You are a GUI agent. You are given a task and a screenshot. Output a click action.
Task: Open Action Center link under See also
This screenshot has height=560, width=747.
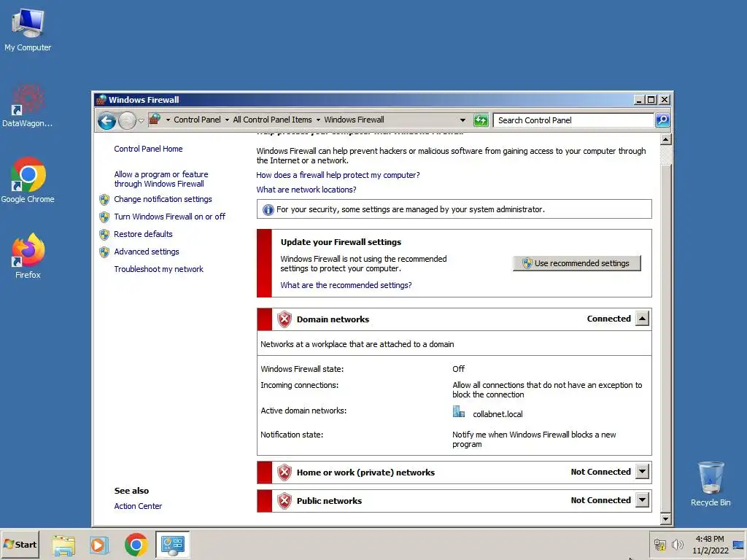tap(138, 506)
